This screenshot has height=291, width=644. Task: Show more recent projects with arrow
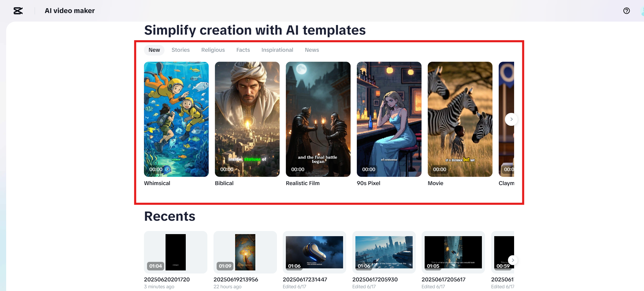[x=513, y=260]
